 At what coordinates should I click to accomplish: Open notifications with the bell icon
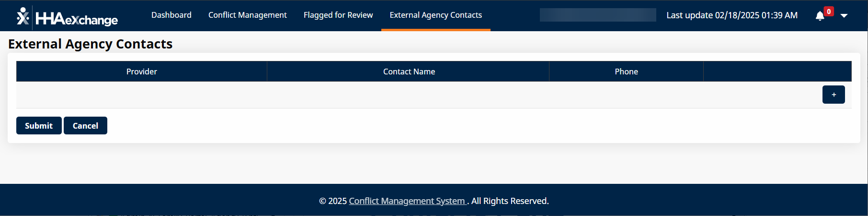[820, 16]
